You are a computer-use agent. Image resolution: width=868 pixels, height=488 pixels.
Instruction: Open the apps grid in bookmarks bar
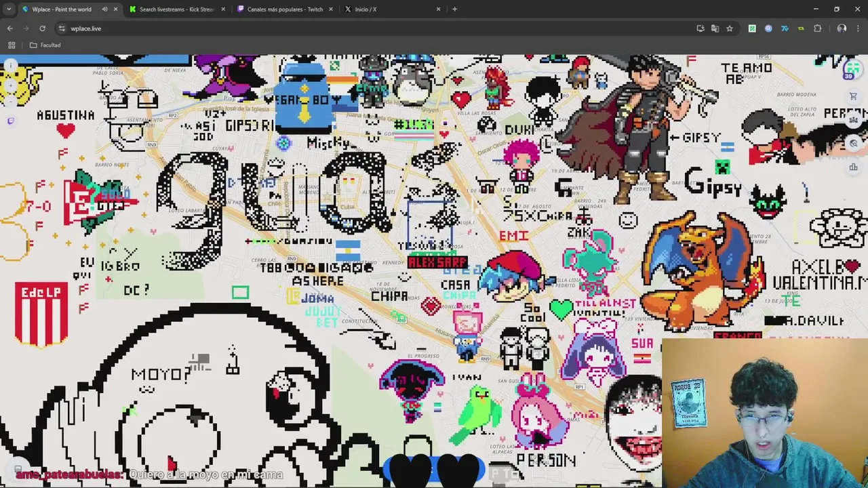pyautogui.click(x=12, y=45)
